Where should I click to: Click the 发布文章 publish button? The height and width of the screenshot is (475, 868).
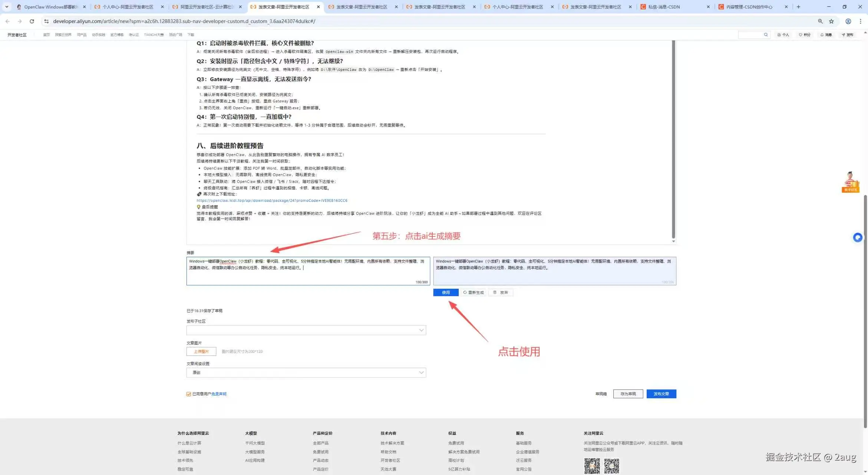click(x=661, y=394)
